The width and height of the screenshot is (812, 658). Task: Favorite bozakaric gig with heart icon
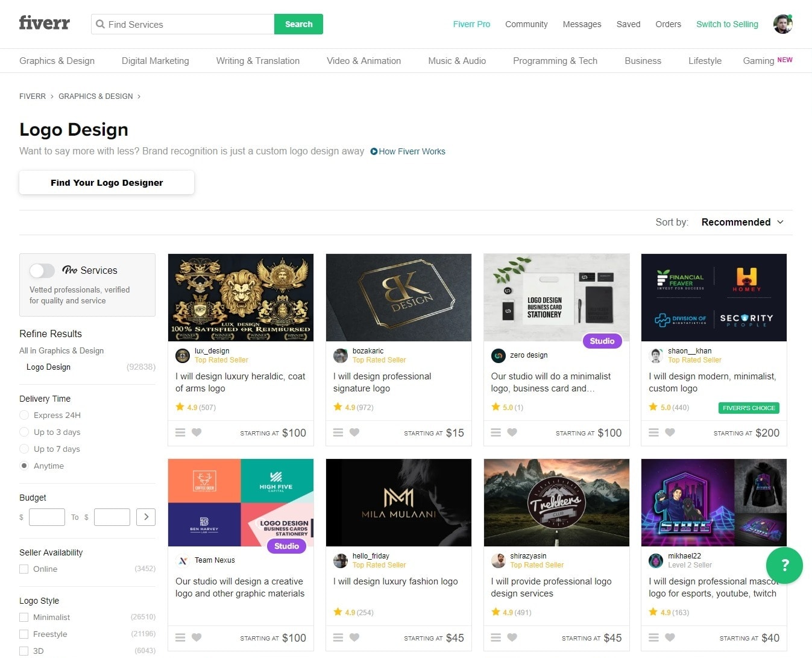coord(354,432)
